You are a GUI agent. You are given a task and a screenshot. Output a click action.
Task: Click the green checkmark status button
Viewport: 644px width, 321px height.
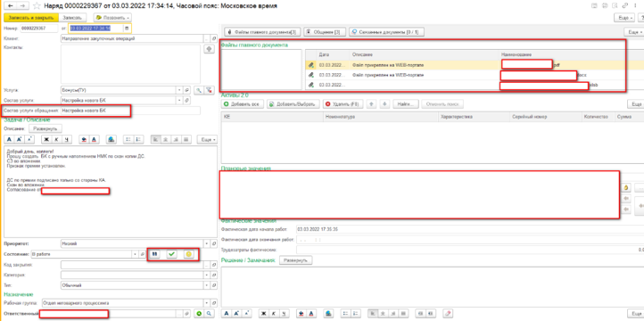171,254
